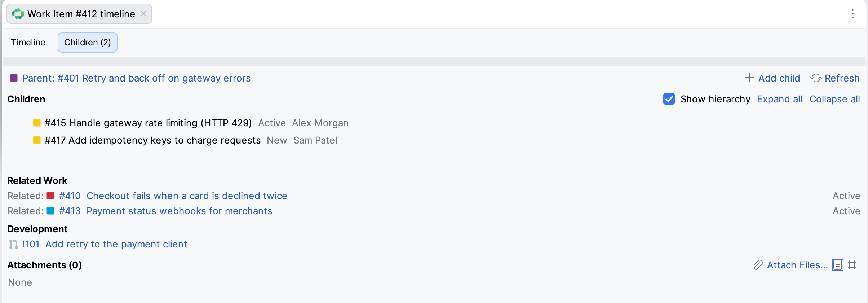This screenshot has width=868, height=303.
Task: Click Active status of #413 row
Action: [x=846, y=211]
